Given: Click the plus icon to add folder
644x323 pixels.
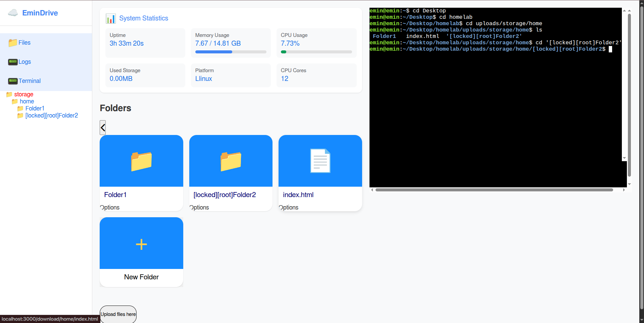Looking at the screenshot, I should pos(141,244).
